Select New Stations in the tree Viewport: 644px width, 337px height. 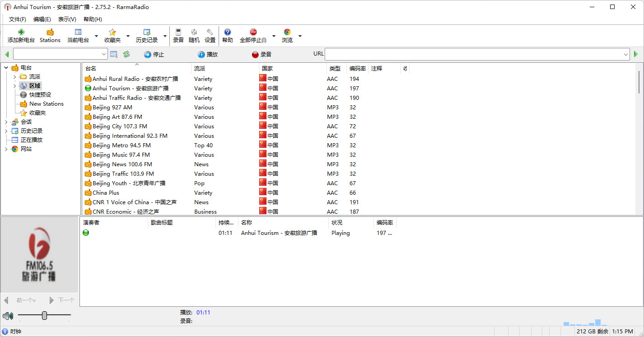pyautogui.click(x=47, y=104)
